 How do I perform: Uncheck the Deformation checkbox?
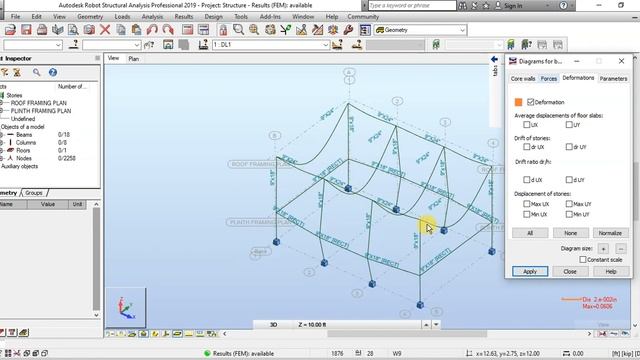pos(530,102)
